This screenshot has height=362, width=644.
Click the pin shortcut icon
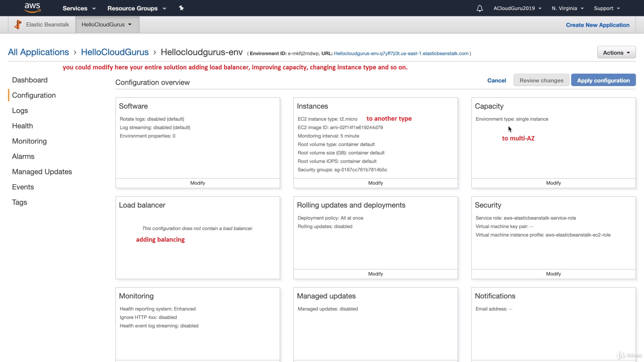pyautogui.click(x=181, y=8)
